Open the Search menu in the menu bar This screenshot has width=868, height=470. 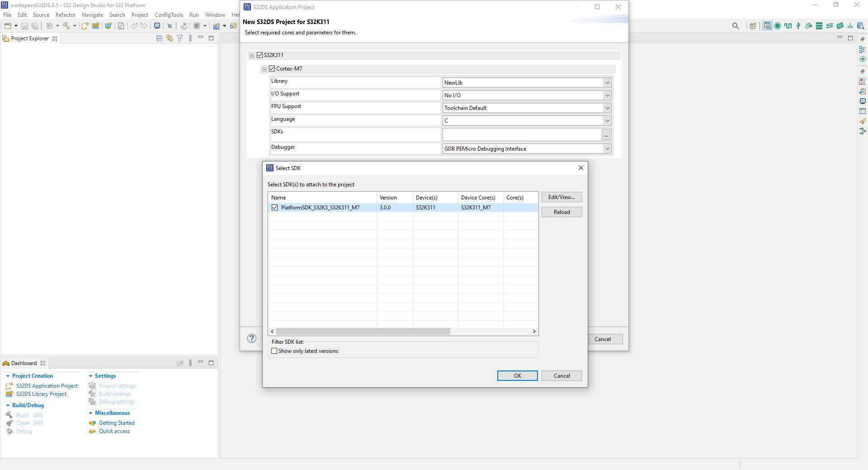(x=117, y=14)
